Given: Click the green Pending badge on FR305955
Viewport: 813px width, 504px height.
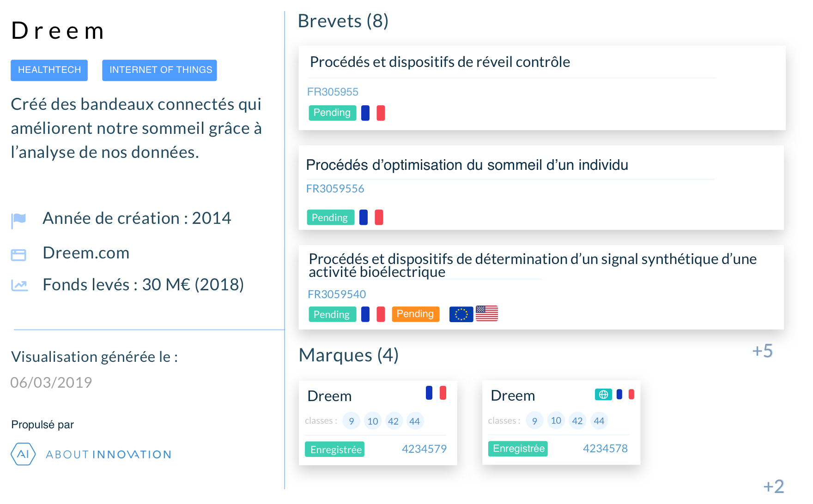Looking at the screenshot, I should point(332,113).
